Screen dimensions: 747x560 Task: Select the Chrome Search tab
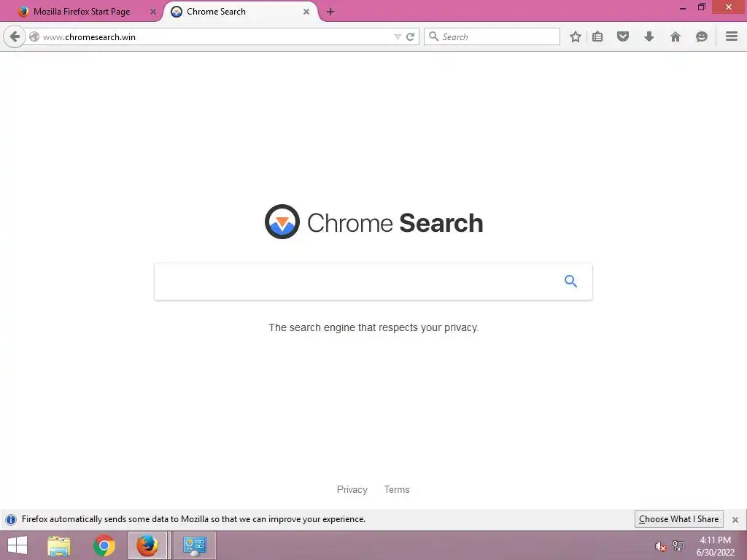[x=239, y=12]
